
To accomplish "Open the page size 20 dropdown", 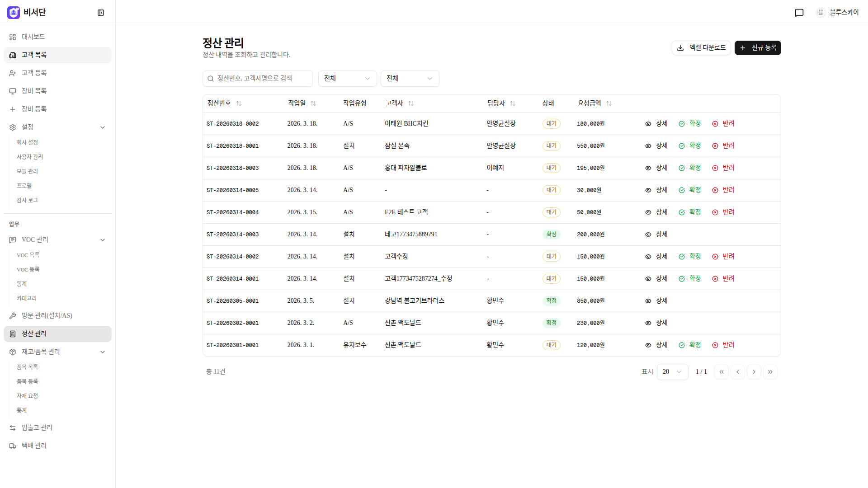I will pos(672,372).
